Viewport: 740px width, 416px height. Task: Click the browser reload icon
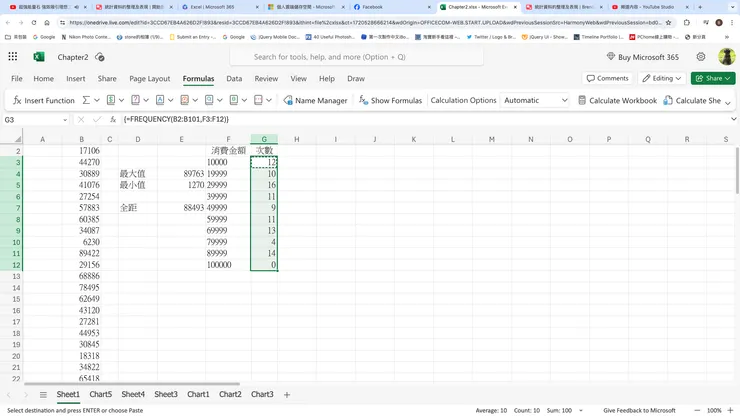34,23
